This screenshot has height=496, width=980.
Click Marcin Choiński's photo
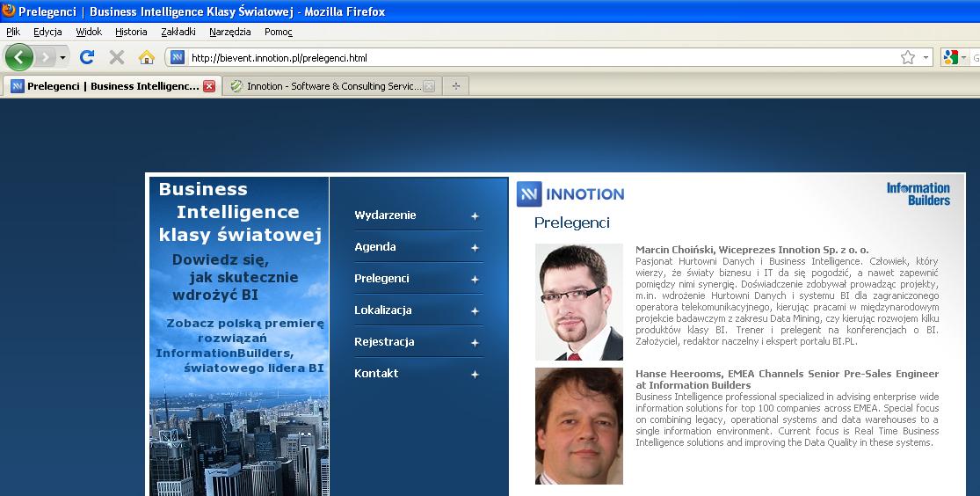[x=578, y=303]
